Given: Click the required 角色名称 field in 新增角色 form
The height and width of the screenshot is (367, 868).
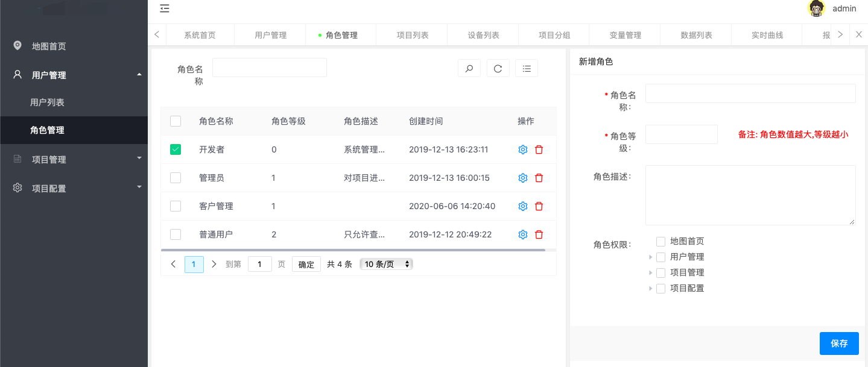Looking at the screenshot, I should (x=750, y=93).
